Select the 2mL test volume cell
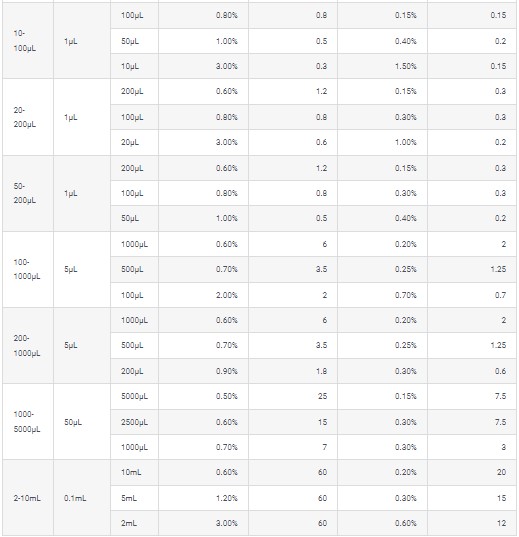519x537 pixels. click(x=134, y=523)
